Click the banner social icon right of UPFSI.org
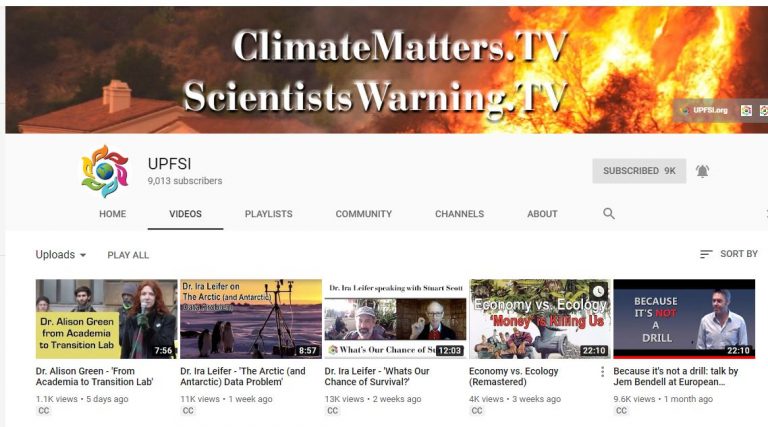Image resolution: width=768 pixels, height=427 pixels. point(746,111)
